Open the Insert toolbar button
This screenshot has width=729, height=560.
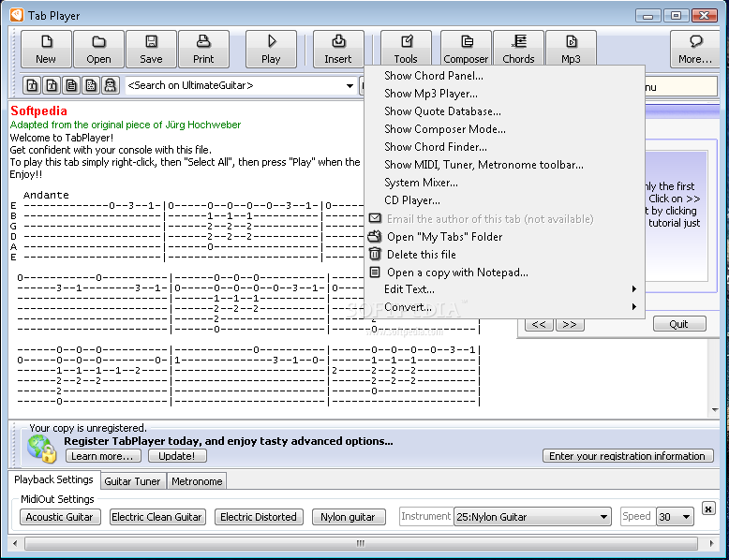(338, 50)
